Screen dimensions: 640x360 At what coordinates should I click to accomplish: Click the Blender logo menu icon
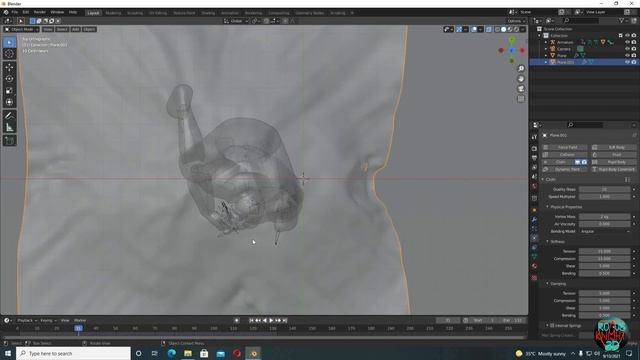[x=6, y=13]
